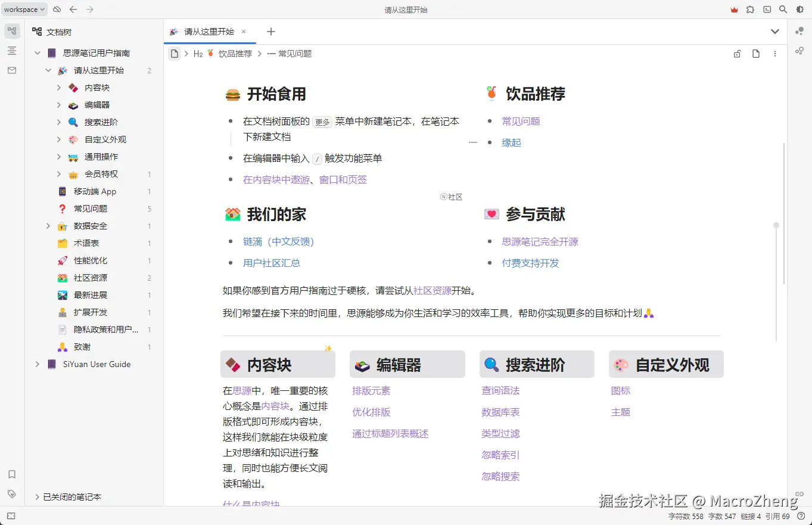Open the workspace dropdown
This screenshot has width=812, height=525.
[25, 10]
